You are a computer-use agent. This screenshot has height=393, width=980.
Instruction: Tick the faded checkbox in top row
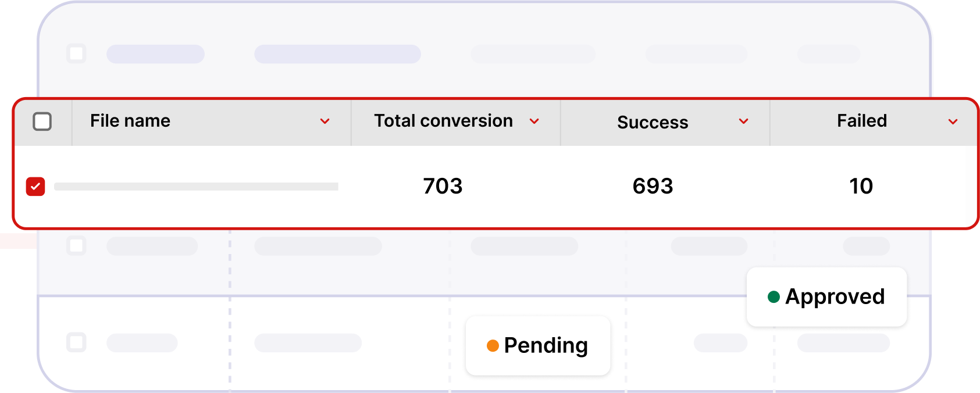[x=76, y=53]
